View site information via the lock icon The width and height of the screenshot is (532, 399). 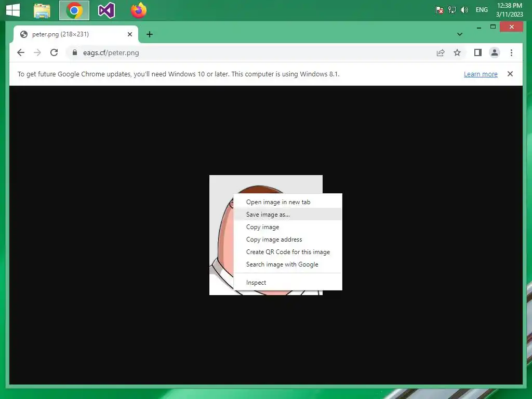click(75, 52)
